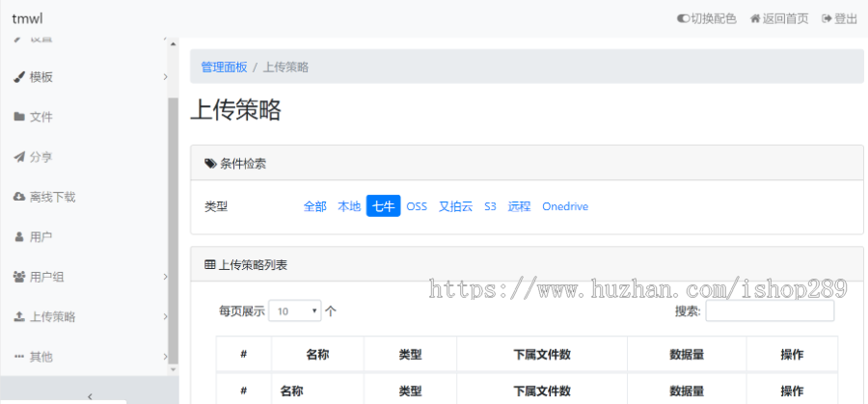Collapse the sidebar with the bottom arrow

tap(90, 396)
